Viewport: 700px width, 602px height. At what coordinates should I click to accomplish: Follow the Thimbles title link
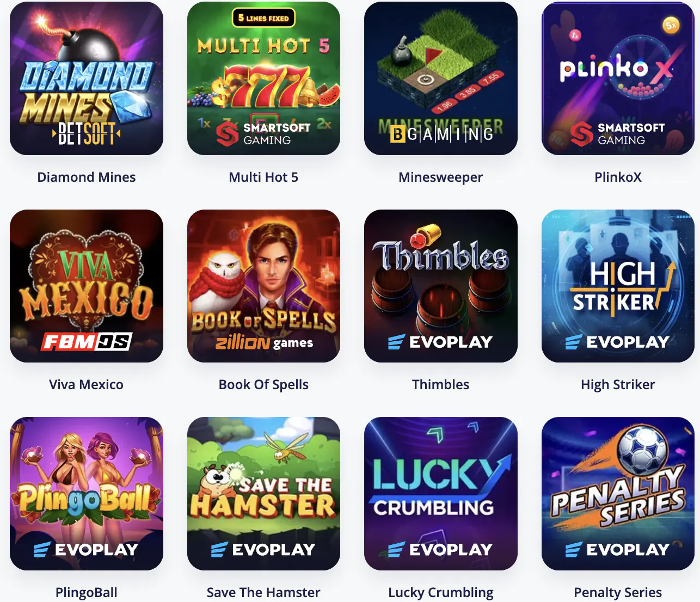click(441, 384)
